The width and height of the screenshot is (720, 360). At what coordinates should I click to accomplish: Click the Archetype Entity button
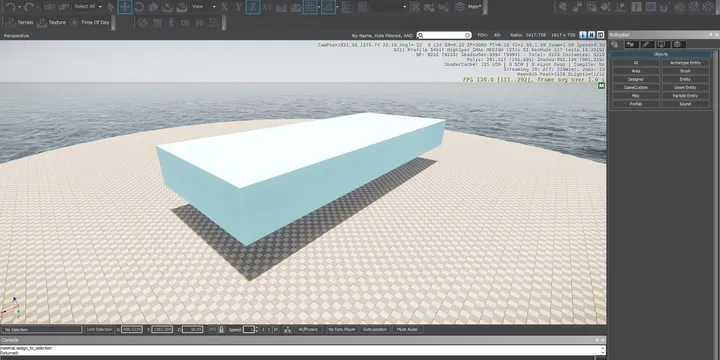(686, 63)
